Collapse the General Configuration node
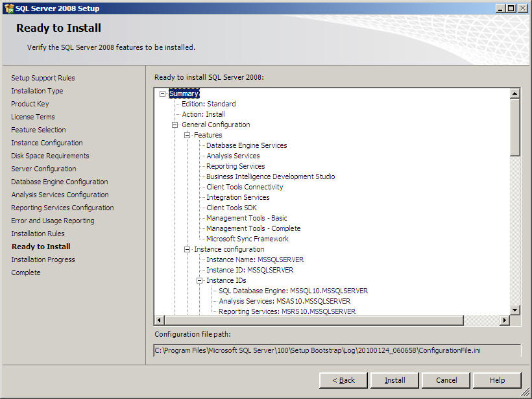The width and height of the screenshot is (532, 399). click(175, 125)
